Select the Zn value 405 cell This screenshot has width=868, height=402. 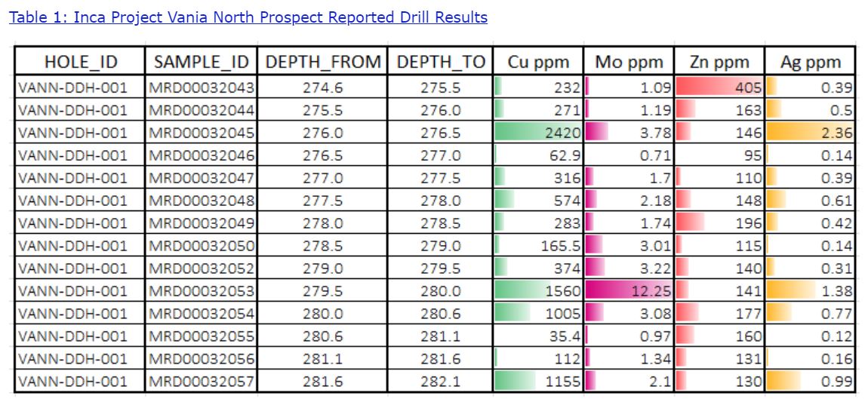(719, 87)
